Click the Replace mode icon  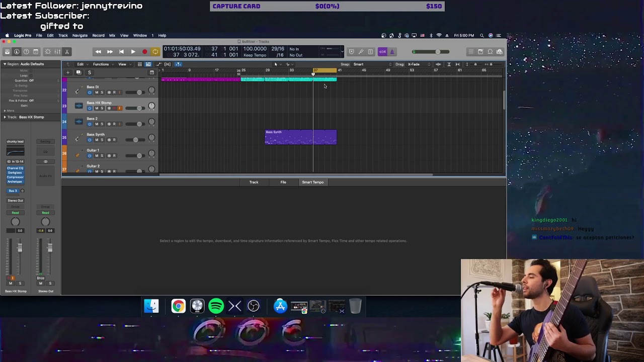click(x=351, y=52)
